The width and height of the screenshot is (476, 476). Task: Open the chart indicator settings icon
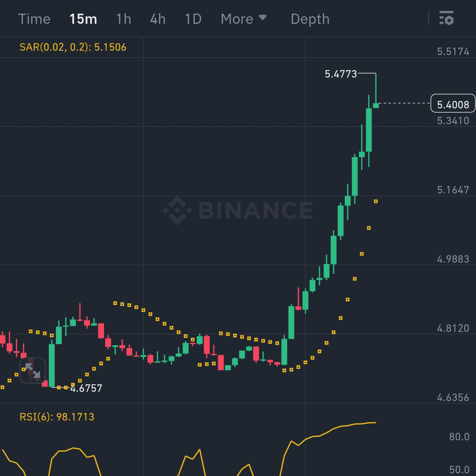click(x=446, y=18)
